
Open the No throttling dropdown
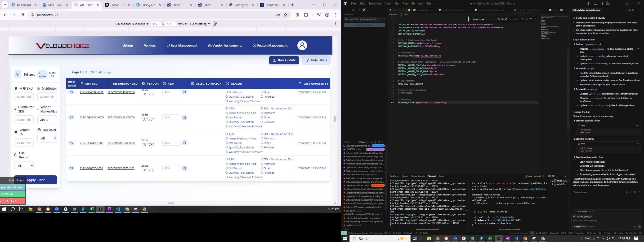(x=200, y=24)
